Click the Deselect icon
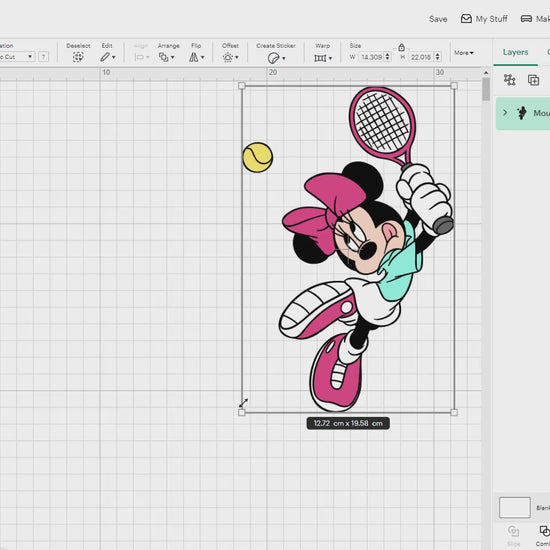The height and width of the screenshot is (550, 550). coord(78,57)
